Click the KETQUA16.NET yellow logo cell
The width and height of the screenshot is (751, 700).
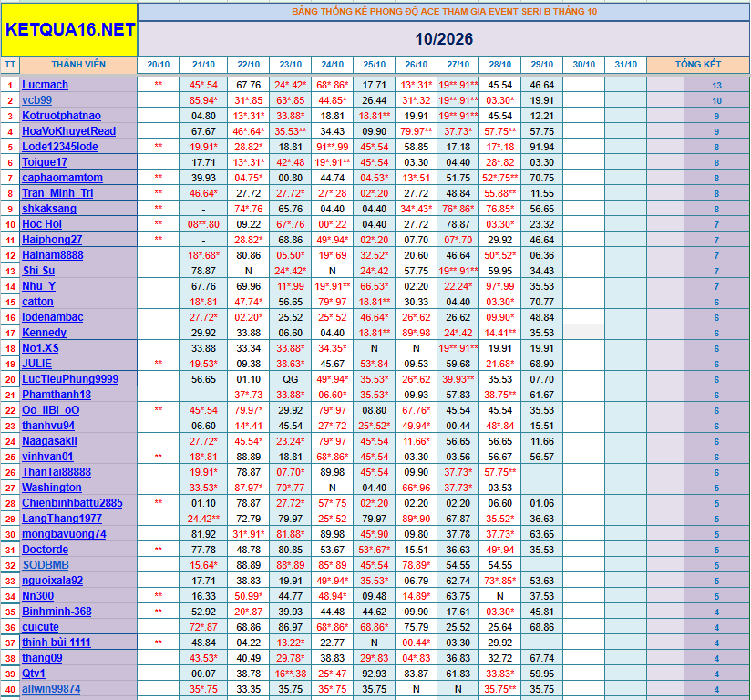click(x=69, y=30)
